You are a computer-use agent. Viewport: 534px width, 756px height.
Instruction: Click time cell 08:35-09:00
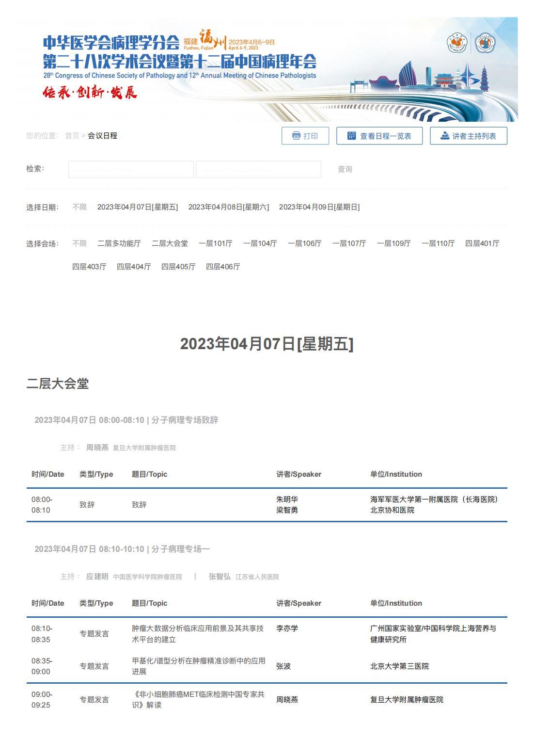(42, 666)
